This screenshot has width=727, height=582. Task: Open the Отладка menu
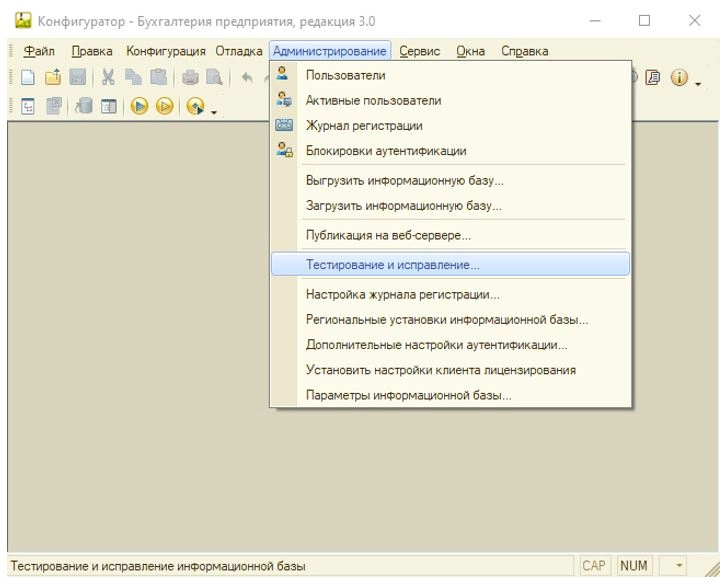tap(239, 51)
